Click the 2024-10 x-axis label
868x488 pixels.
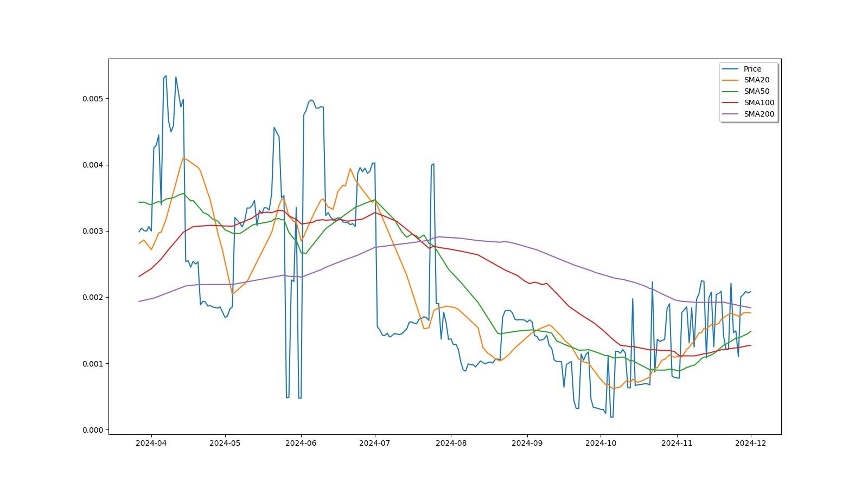[x=601, y=443]
